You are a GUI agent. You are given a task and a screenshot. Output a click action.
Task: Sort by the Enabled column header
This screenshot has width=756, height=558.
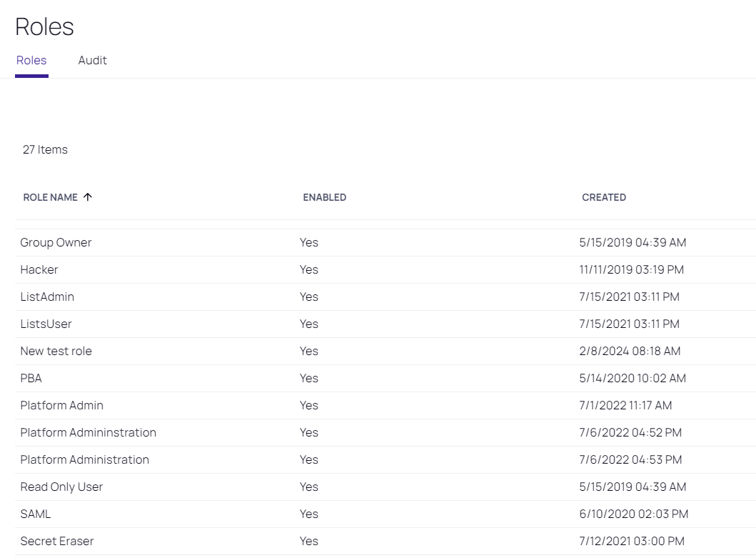tap(324, 197)
